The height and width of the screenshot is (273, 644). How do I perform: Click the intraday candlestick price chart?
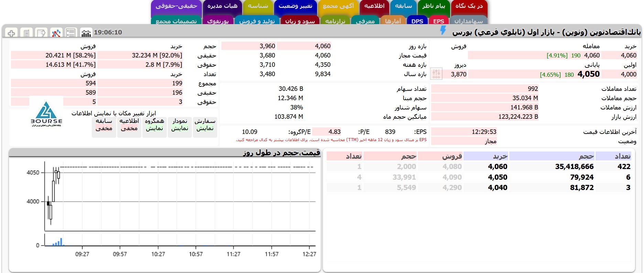[x=180, y=196]
